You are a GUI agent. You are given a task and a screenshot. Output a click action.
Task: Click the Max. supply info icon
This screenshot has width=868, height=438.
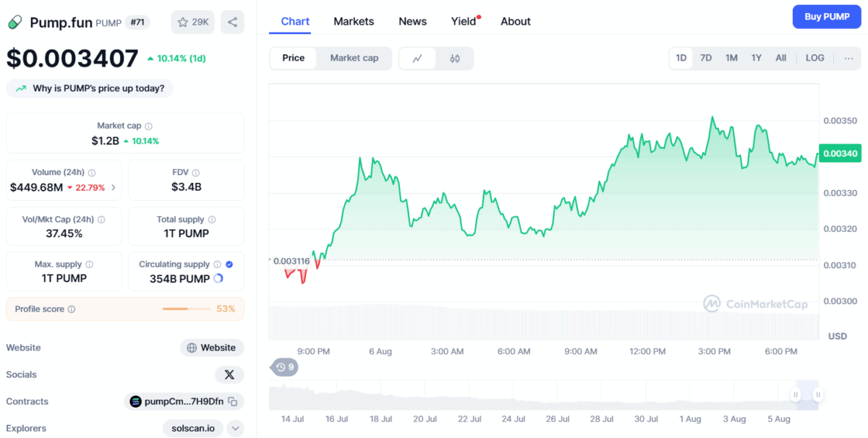point(89,265)
